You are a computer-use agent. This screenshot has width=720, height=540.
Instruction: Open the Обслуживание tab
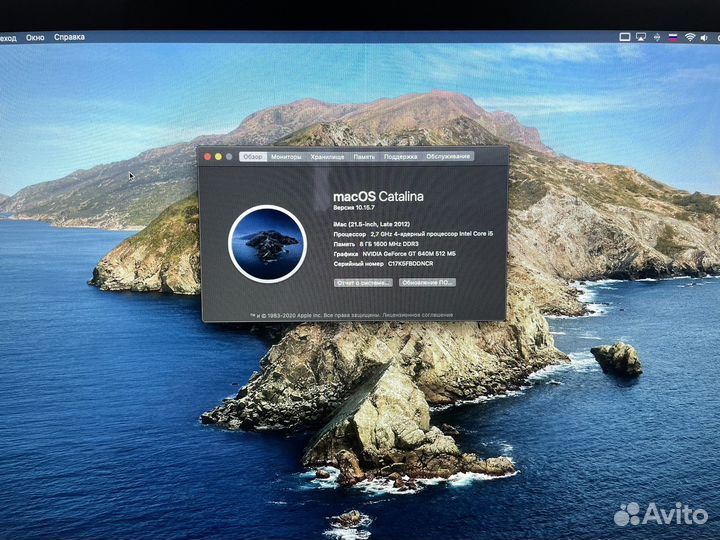point(448,156)
